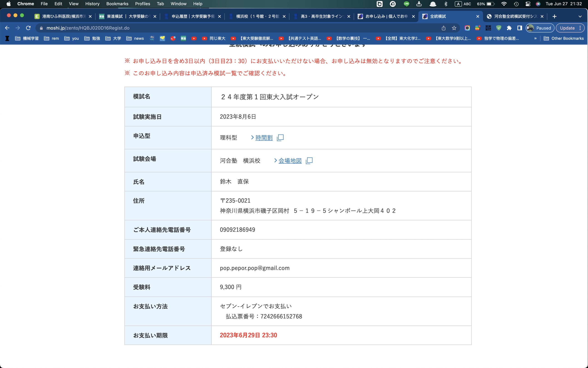The height and width of the screenshot is (368, 588).
Task: Click the LINE icon in menu bar
Action: [406, 4]
